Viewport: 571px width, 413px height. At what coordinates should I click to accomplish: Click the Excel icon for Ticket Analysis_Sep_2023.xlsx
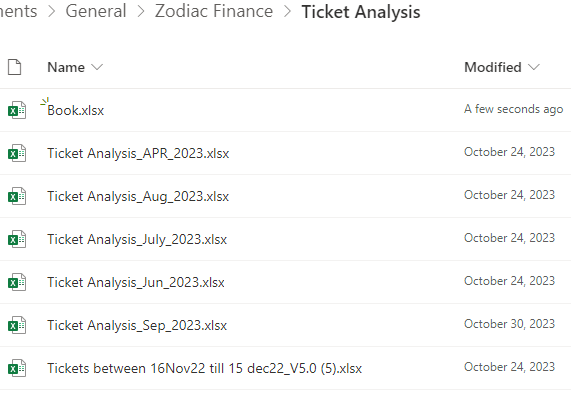point(17,325)
